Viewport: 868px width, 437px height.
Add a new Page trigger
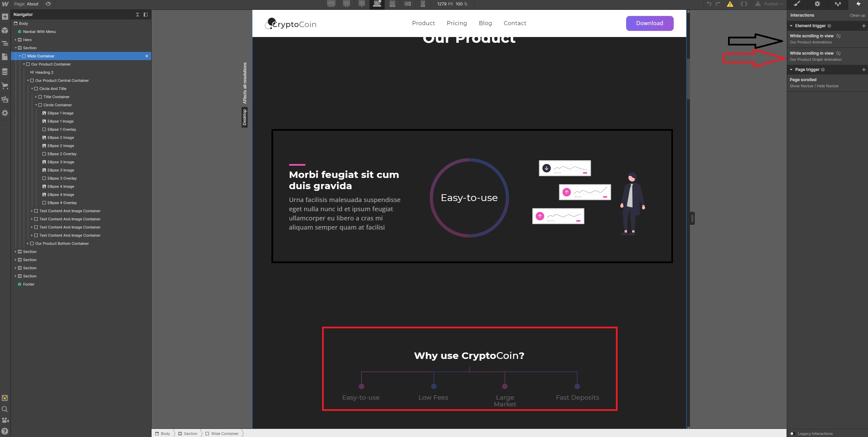(x=864, y=70)
